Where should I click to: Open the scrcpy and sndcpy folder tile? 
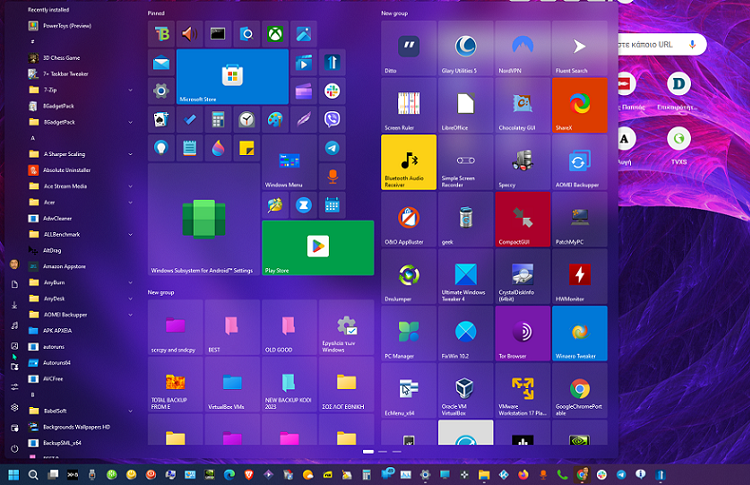coord(176,327)
